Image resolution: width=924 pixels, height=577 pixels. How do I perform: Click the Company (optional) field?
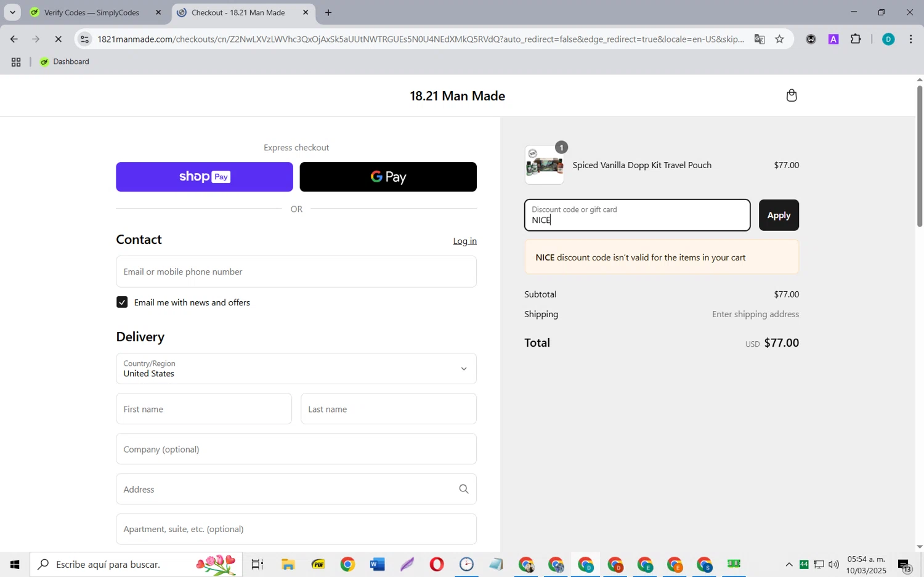[x=296, y=449]
